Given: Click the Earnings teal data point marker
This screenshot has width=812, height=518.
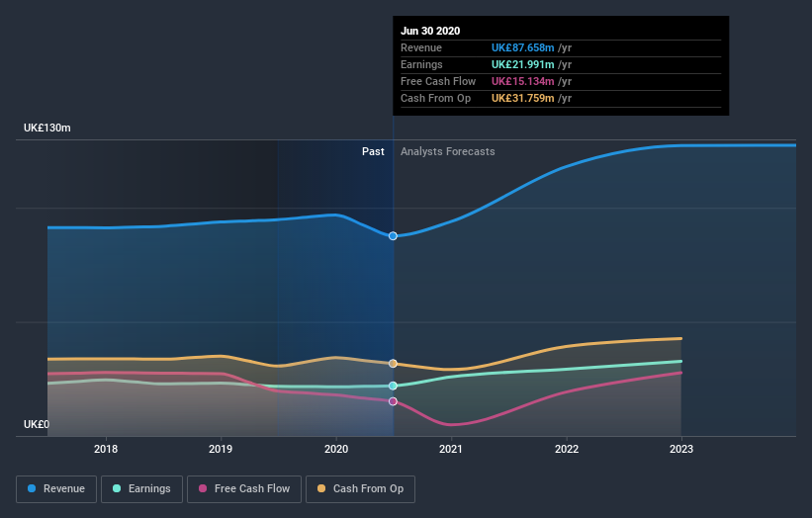Looking at the screenshot, I should [x=393, y=386].
